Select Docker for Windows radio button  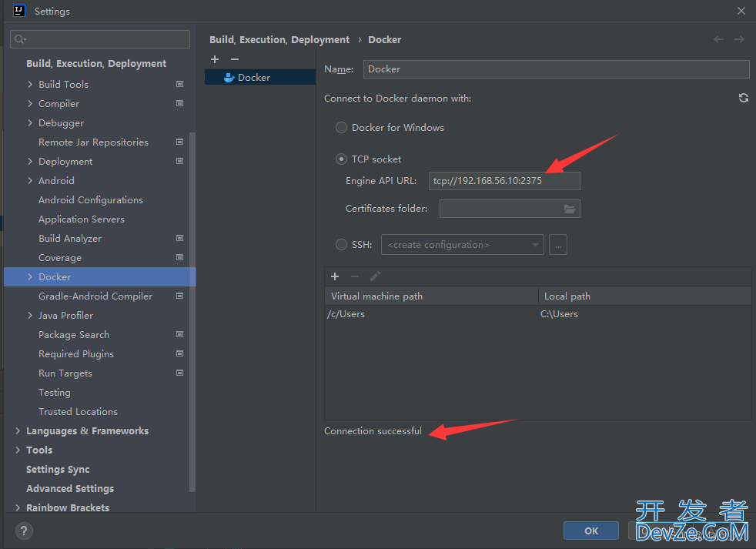341,127
